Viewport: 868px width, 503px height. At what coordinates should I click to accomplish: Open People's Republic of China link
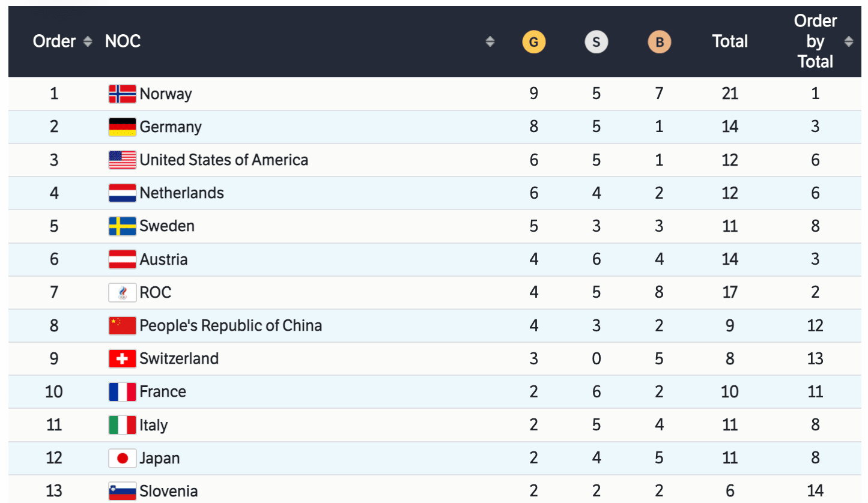[231, 326]
